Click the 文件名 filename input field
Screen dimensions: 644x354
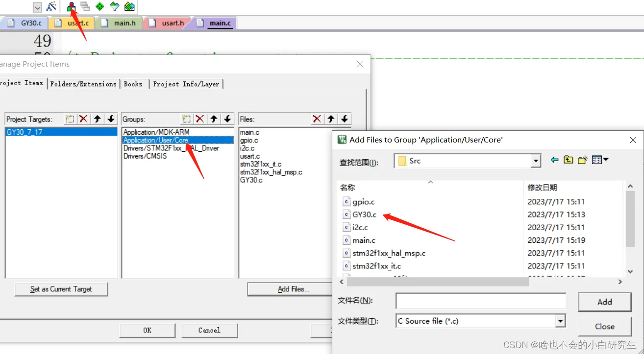point(481,300)
